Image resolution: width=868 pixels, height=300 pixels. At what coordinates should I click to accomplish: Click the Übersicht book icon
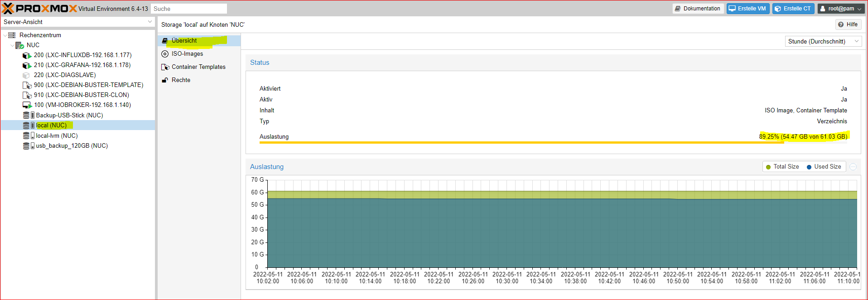[165, 41]
